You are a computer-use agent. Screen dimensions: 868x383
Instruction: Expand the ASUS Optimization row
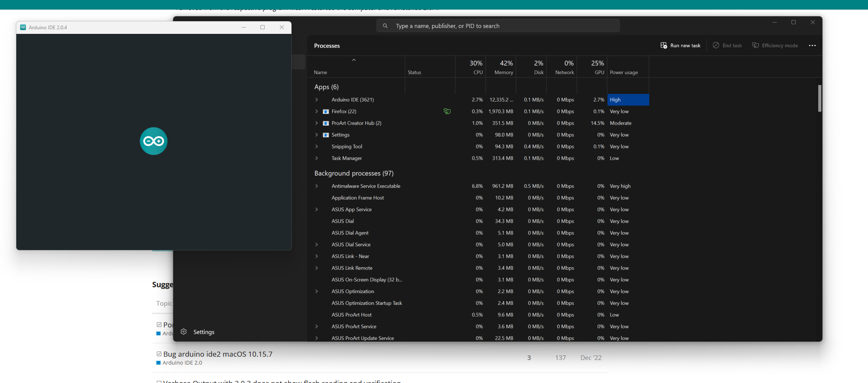point(317,291)
